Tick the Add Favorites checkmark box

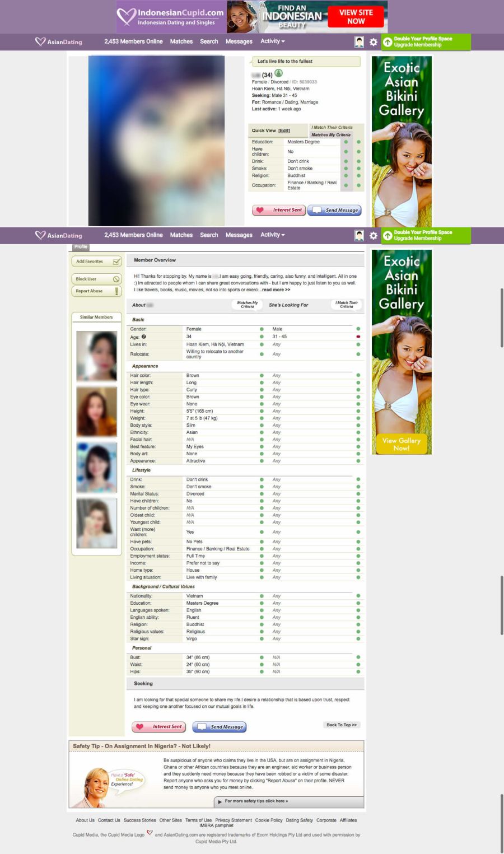click(x=116, y=262)
